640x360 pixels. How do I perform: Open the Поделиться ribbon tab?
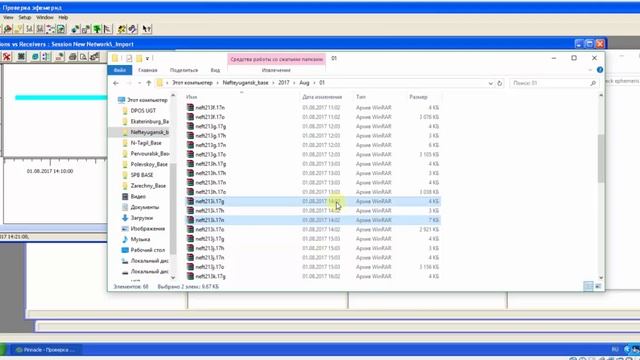(184, 70)
